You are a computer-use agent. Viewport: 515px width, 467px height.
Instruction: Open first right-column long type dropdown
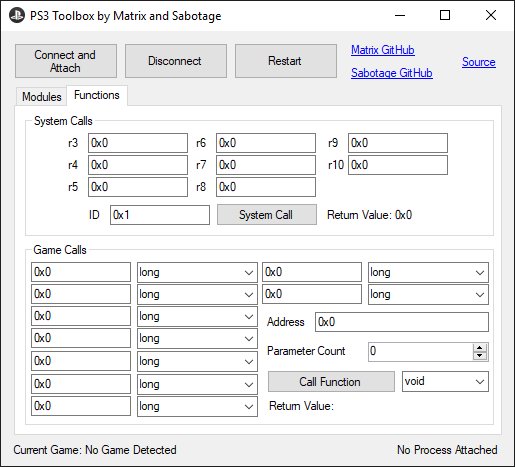point(428,273)
